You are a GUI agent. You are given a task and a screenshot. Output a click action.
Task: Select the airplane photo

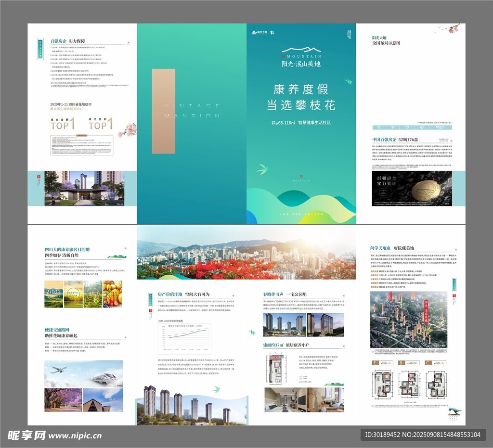tap(63, 374)
